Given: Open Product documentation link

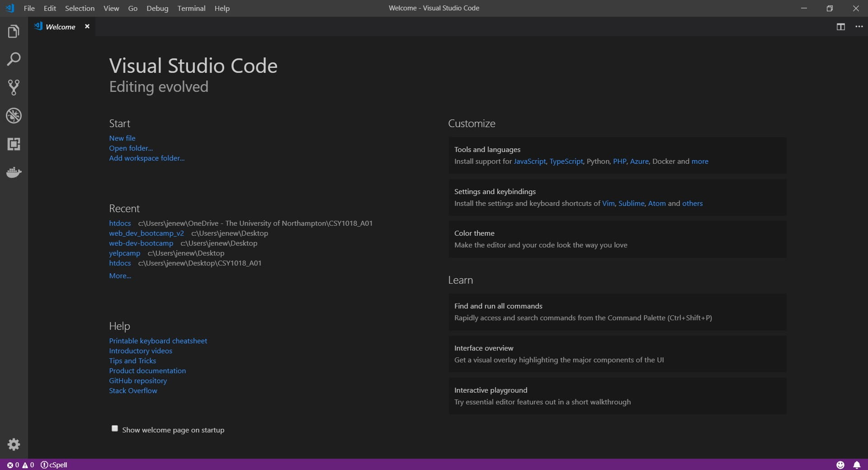Looking at the screenshot, I should [147, 370].
